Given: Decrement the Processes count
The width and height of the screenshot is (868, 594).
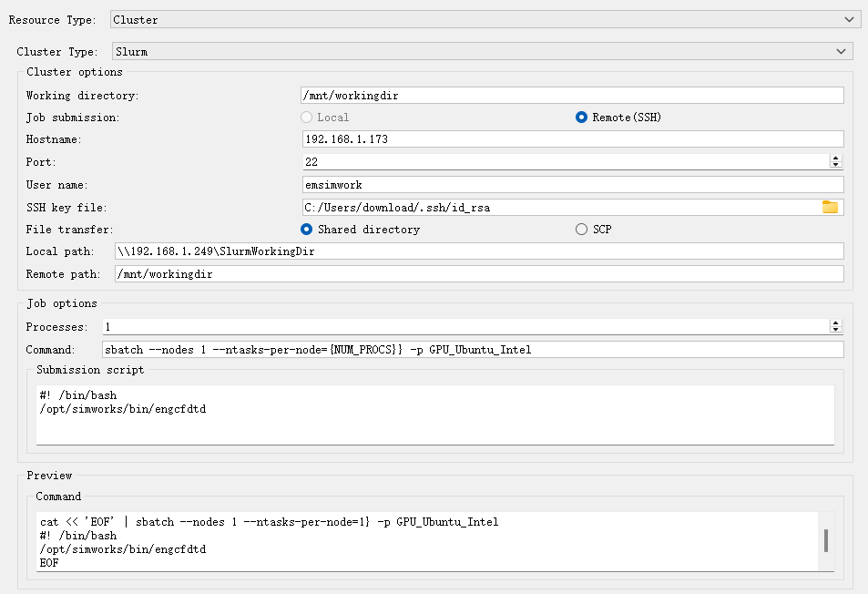Looking at the screenshot, I should point(835,330).
